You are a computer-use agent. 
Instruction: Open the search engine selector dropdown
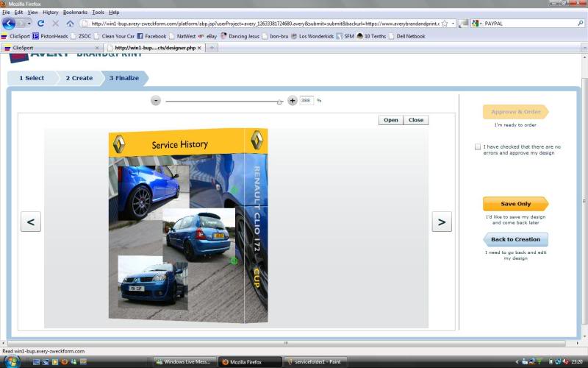476,24
